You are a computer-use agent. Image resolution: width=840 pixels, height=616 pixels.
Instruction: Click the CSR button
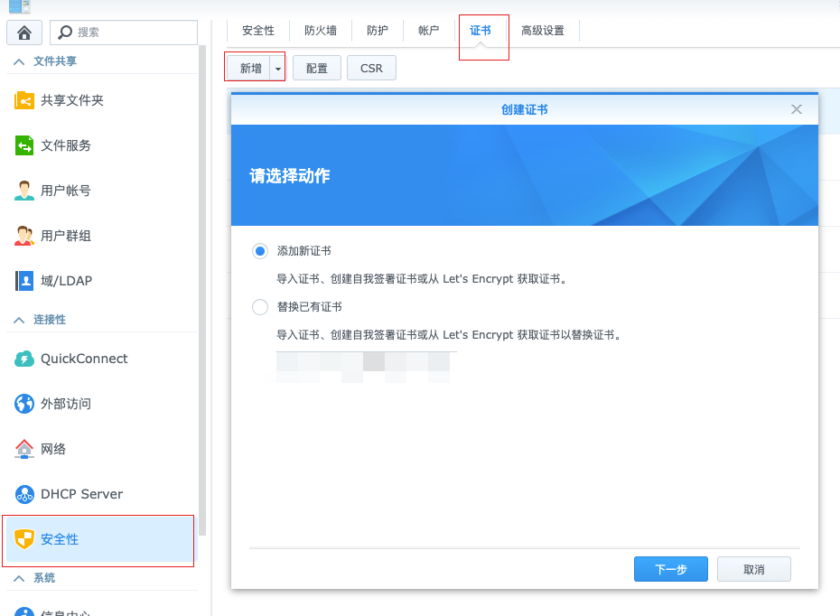pos(371,68)
